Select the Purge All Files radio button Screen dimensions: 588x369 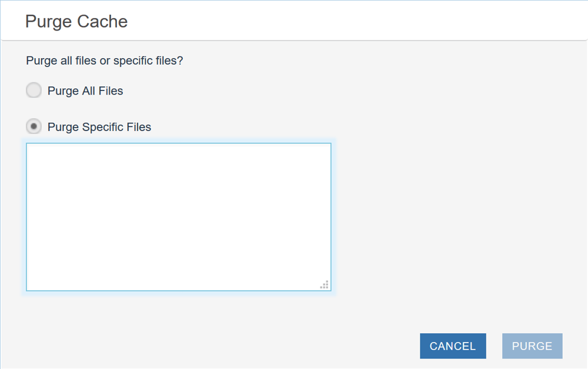[34, 90]
